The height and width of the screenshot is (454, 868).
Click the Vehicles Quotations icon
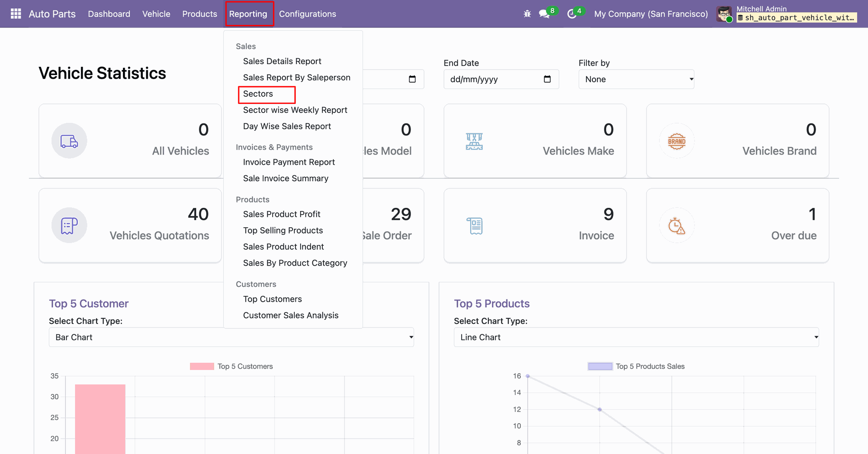point(69,225)
